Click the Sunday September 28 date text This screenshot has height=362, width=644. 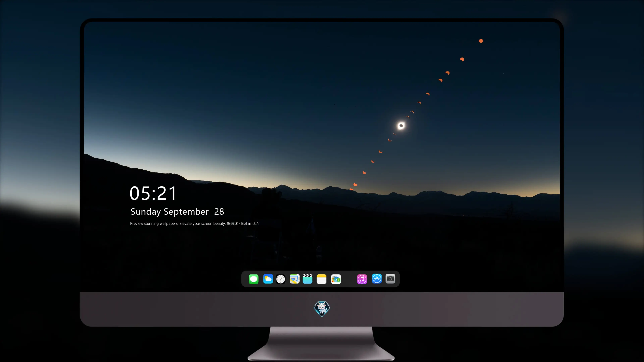[177, 212]
